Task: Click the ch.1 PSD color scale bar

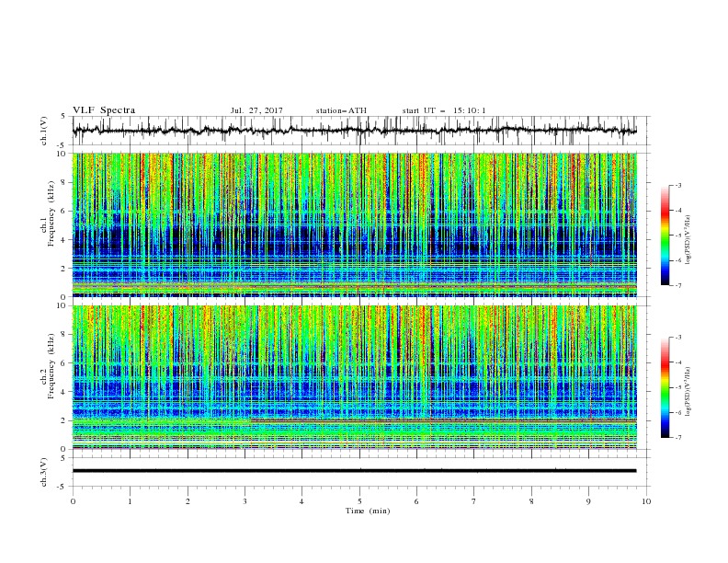Action: click(x=665, y=236)
